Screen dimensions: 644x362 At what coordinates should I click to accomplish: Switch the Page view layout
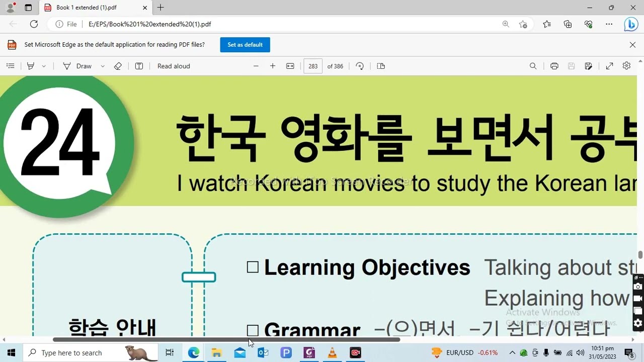381,66
